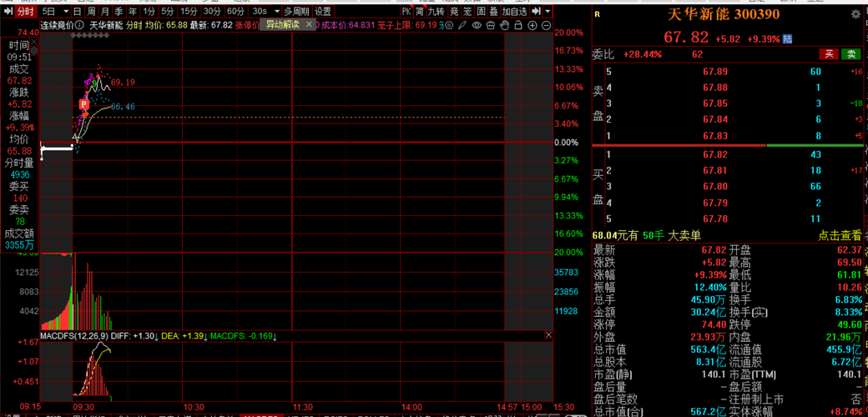Image resolution: width=868 pixels, height=417 pixels.
Task: Toggle the 简 simple mode button
Action: 420,12
